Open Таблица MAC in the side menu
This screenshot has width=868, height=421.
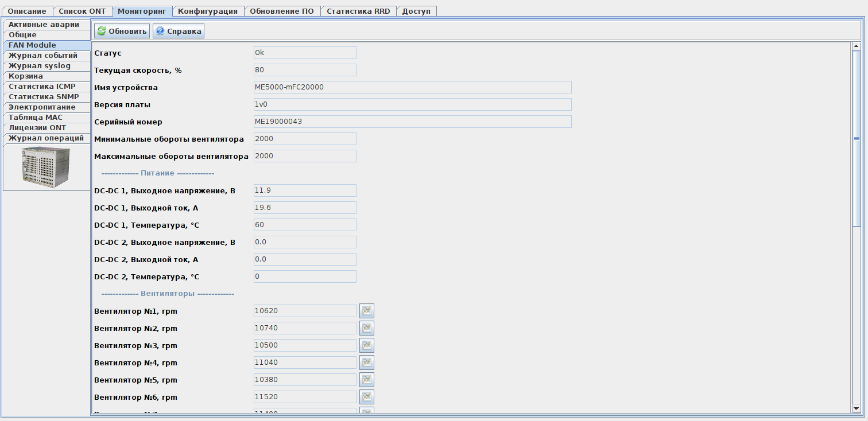47,118
